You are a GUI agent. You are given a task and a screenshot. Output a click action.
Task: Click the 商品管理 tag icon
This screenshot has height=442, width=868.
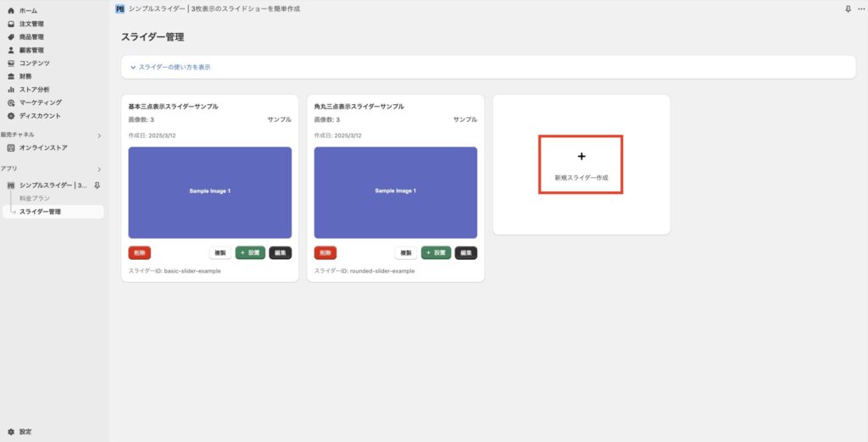(x=10, y=37)
